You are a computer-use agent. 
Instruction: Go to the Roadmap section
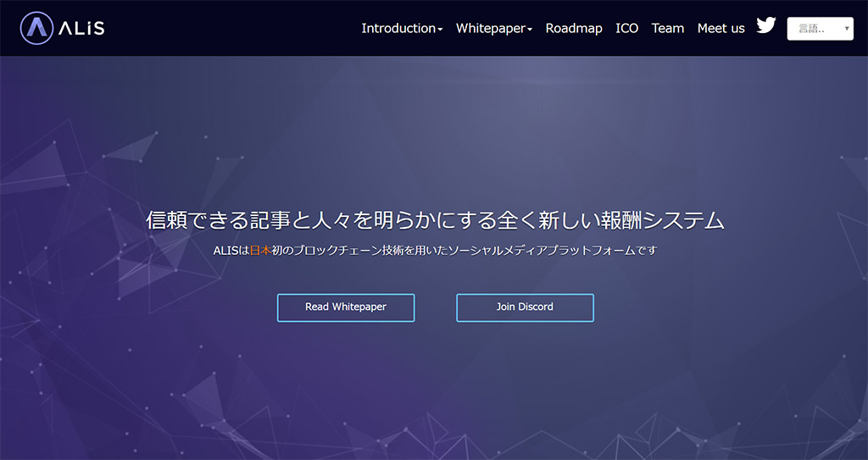[574, 28]
